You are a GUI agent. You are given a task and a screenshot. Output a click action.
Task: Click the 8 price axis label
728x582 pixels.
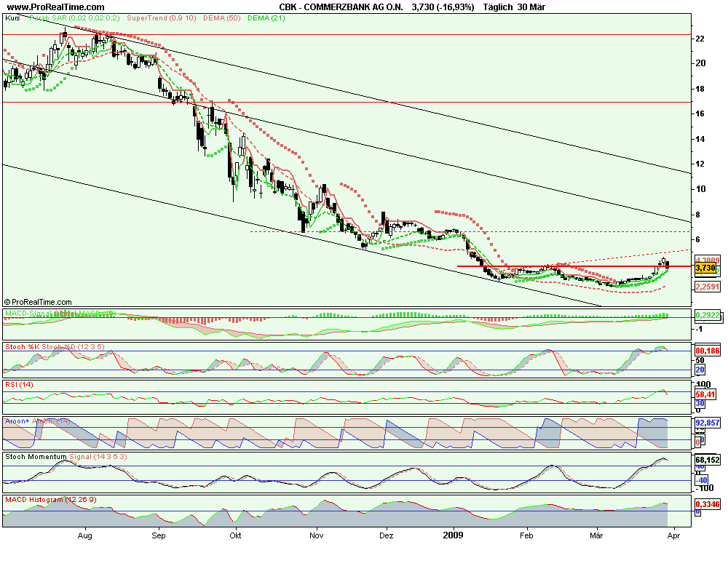click(x=698, y=215)
